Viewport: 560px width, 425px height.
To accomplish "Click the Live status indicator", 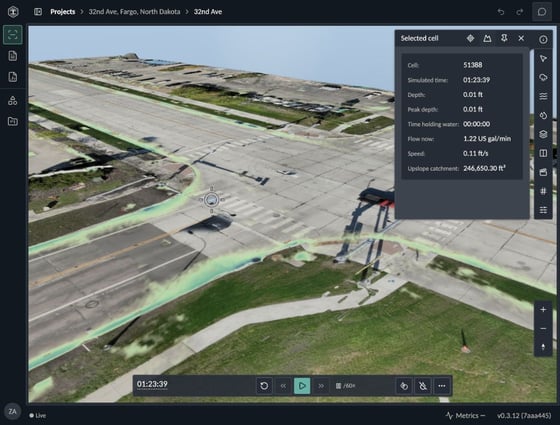I will tap(38, 415).
